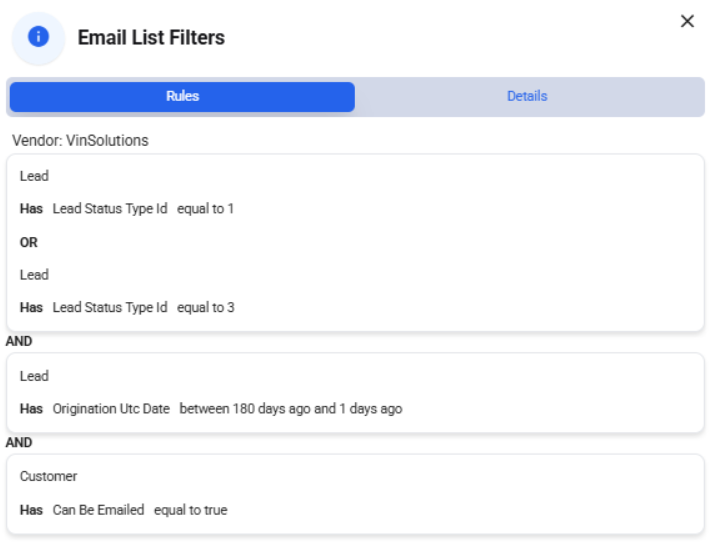Switch to the Details tab
This screenshot has width=716, height=547.
(x=527, y=96)
